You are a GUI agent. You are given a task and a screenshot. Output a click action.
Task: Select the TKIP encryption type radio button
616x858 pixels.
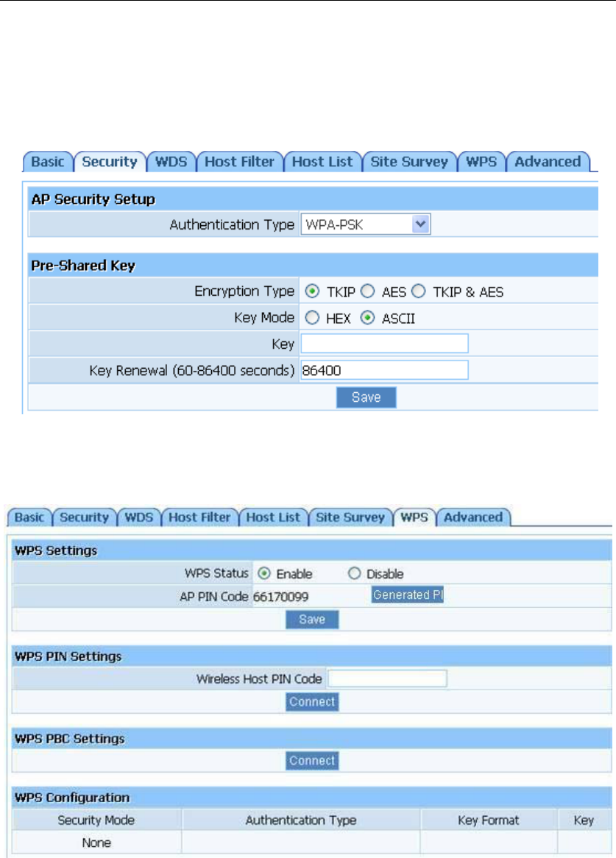[x=312, y=291]
